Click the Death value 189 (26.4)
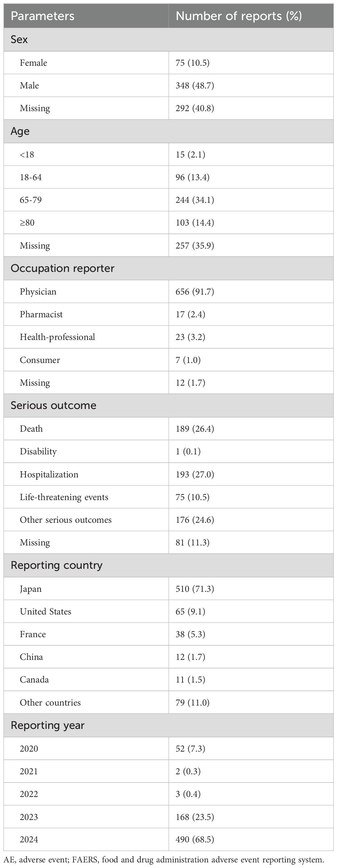337x868 pixels. point(195,429)
